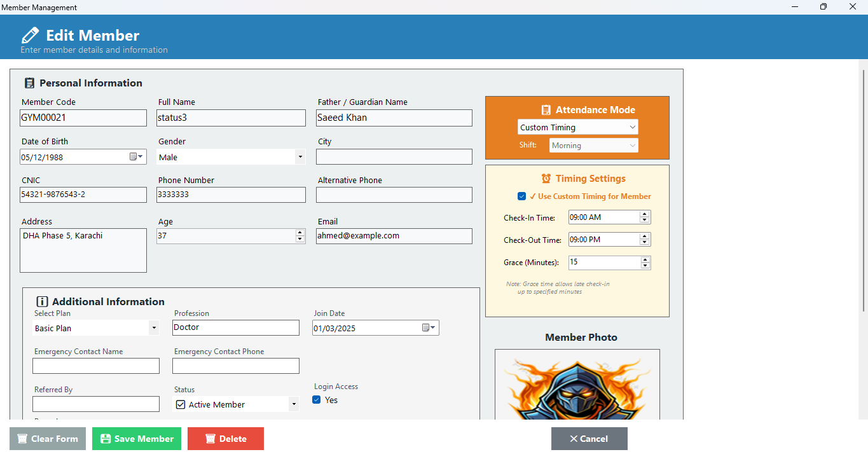
Task: Click the Additional Information info icon
Action: click(x=42, y=302)
